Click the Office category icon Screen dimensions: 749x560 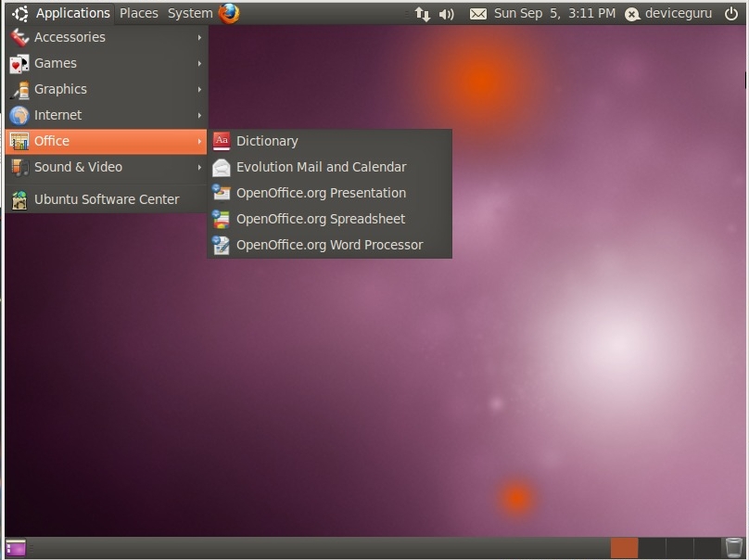pos(19,141)
